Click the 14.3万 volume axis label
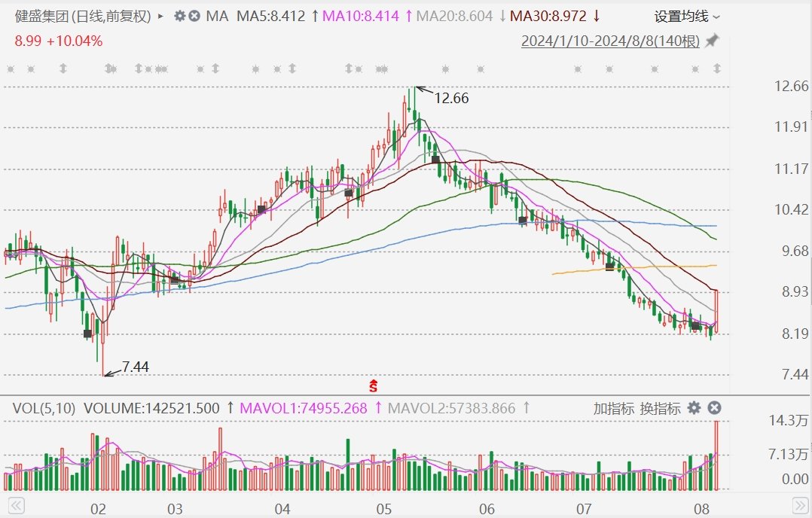Image resolution: width=812 pixels, height=518 pixels. (788, 420)
